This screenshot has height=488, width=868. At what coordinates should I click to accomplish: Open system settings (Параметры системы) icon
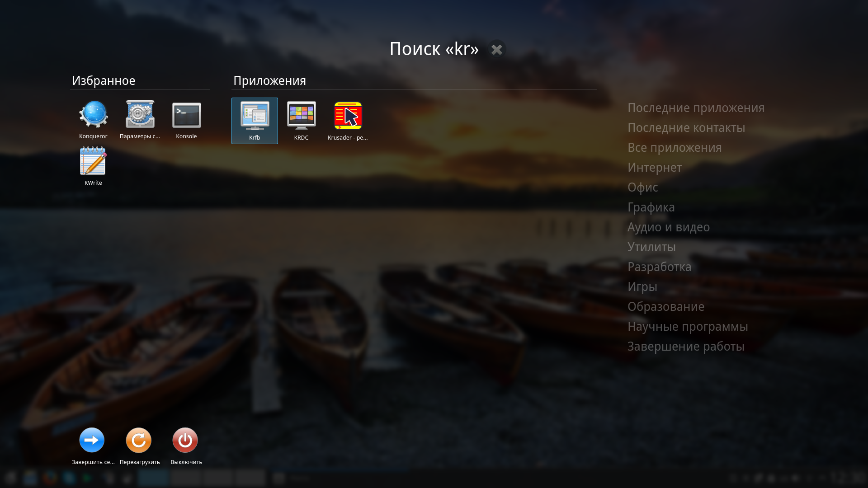point(140,119)
